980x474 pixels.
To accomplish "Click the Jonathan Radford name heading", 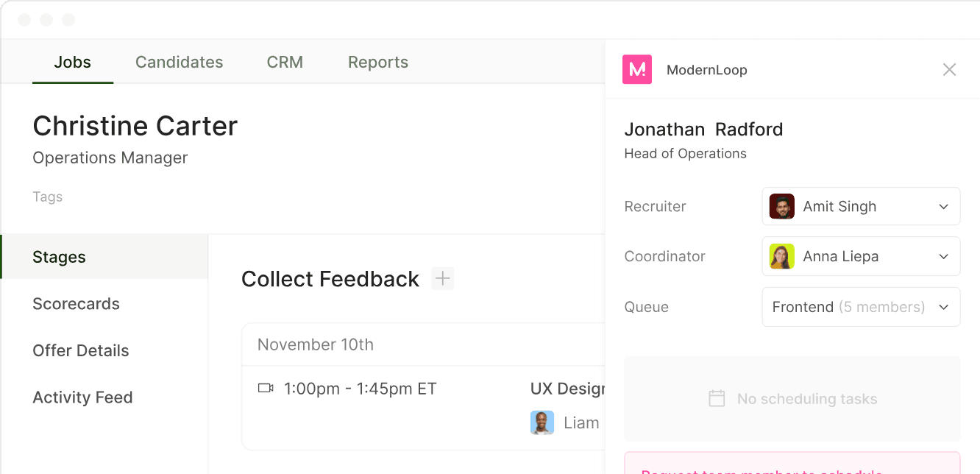I will pyautogui.click(x=703, y=130).
